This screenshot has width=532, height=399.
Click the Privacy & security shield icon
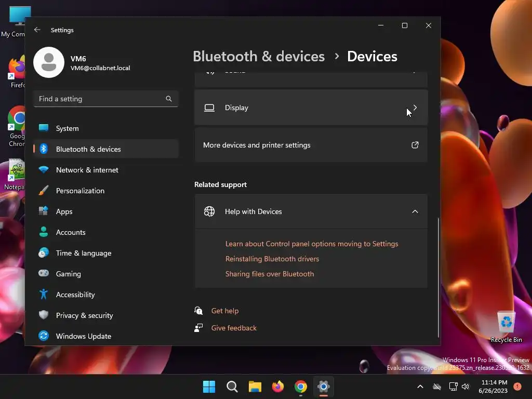tap(44, 315)
